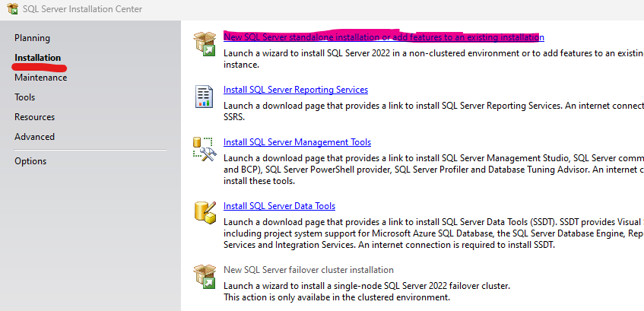Select the Installation section
Image resolution: width=644 pixels, height=311 pixels.
[38, 58]
